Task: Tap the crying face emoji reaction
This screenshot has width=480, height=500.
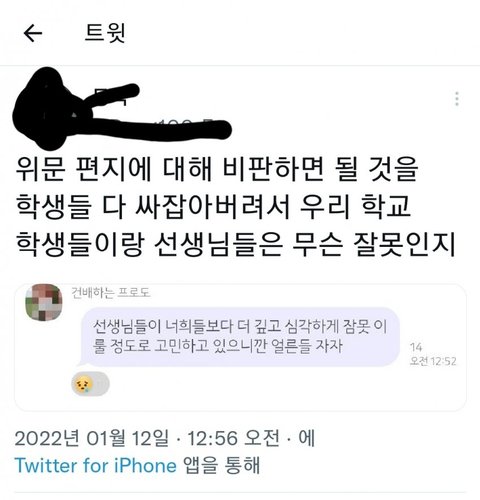Action: click(90, 384)
